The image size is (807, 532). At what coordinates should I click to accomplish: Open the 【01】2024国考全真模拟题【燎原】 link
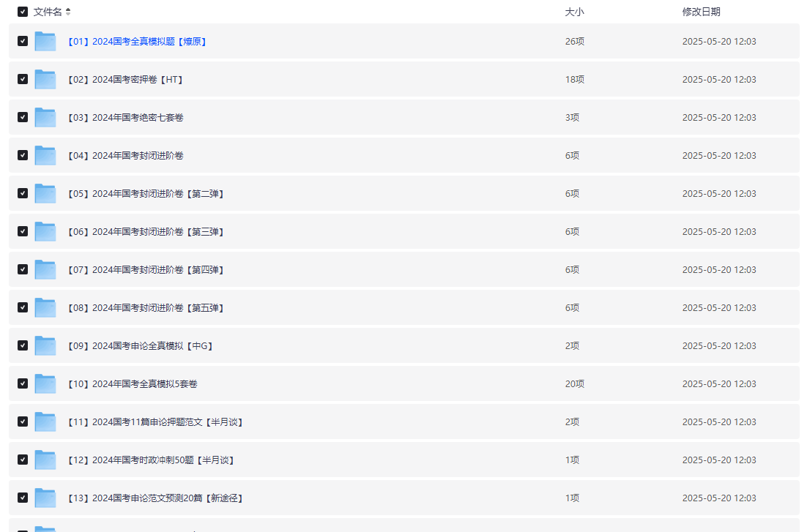tap(137, 42)
